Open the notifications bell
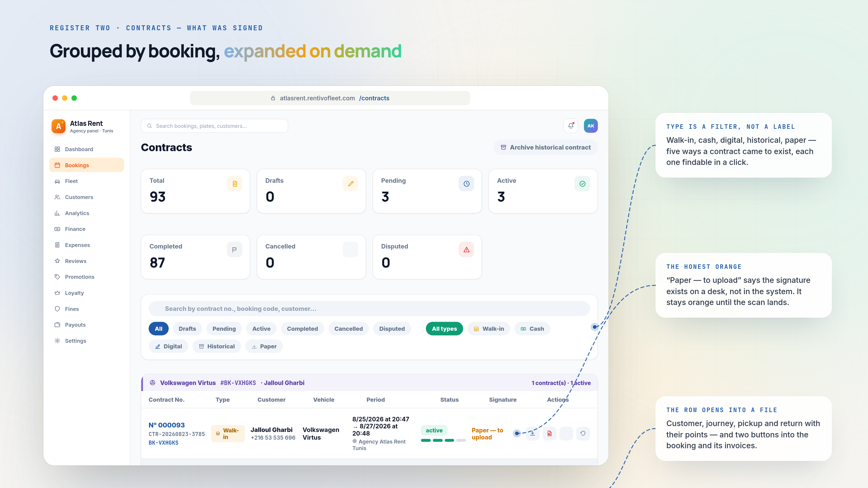Viewport: 868px width, 488px height. click(x=571, y=126)
